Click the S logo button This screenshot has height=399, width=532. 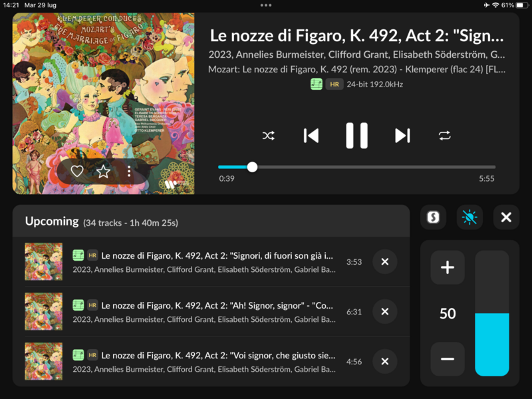434,217
